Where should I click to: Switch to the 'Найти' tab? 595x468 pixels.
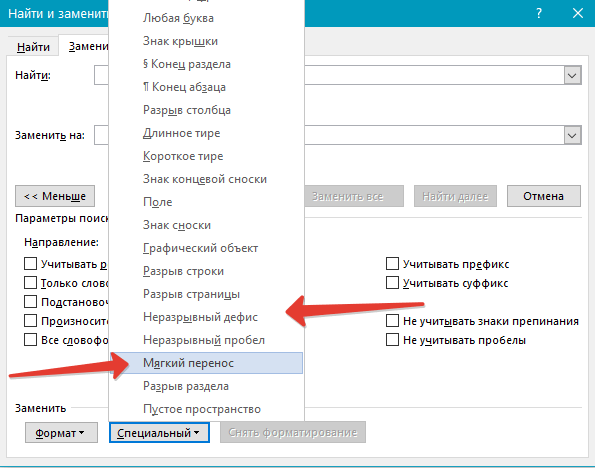pyautogui.click(x=33, y=47)
